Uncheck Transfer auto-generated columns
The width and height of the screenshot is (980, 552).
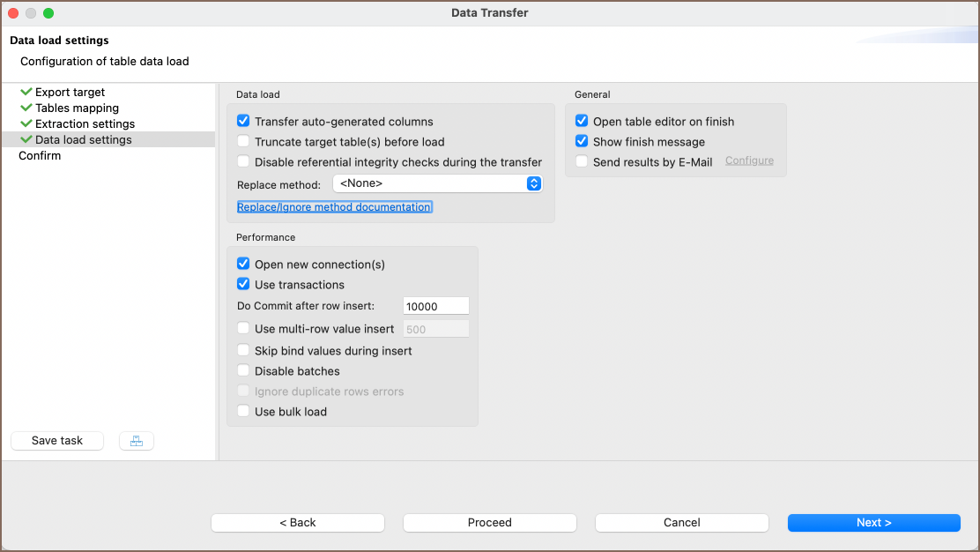click(244, 122)
